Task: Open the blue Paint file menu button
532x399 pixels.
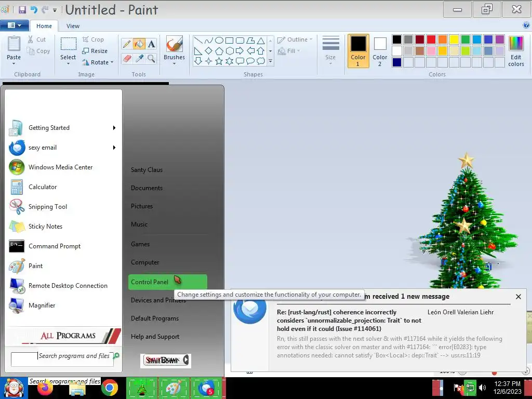Action: tap(14, 25)
